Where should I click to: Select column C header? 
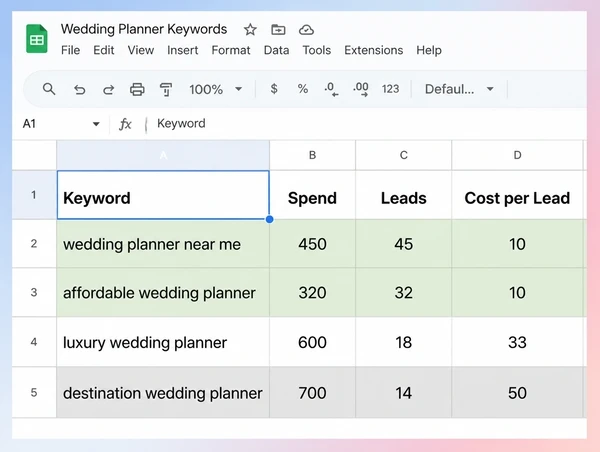coord(403,155)
